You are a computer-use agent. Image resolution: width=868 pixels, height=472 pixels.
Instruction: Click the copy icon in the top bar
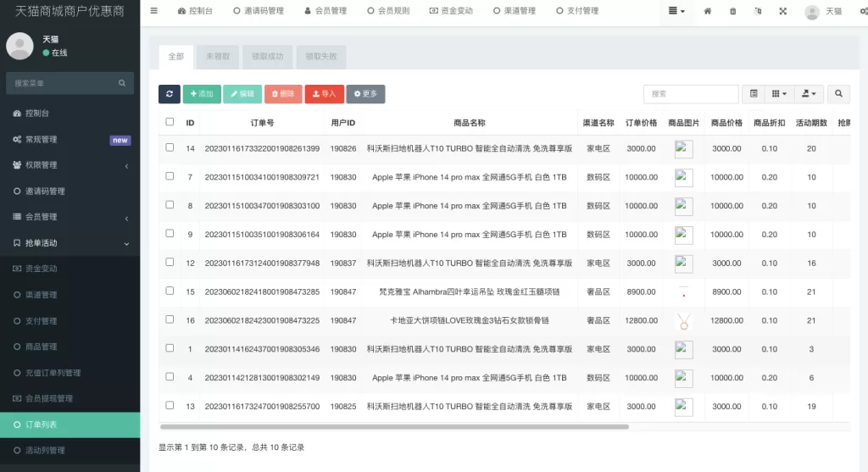pos(758,11)
